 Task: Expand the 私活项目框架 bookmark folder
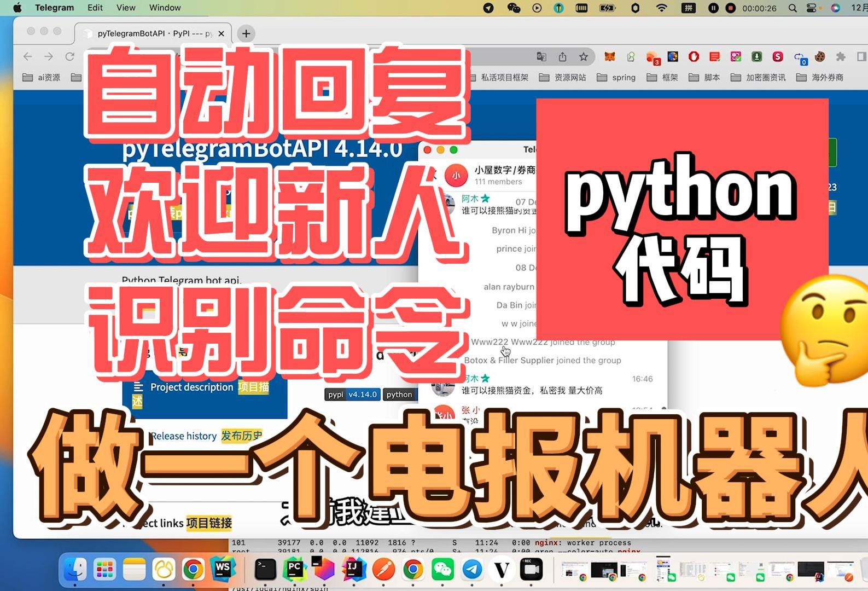pyautogui.click(x=498, y=77)
